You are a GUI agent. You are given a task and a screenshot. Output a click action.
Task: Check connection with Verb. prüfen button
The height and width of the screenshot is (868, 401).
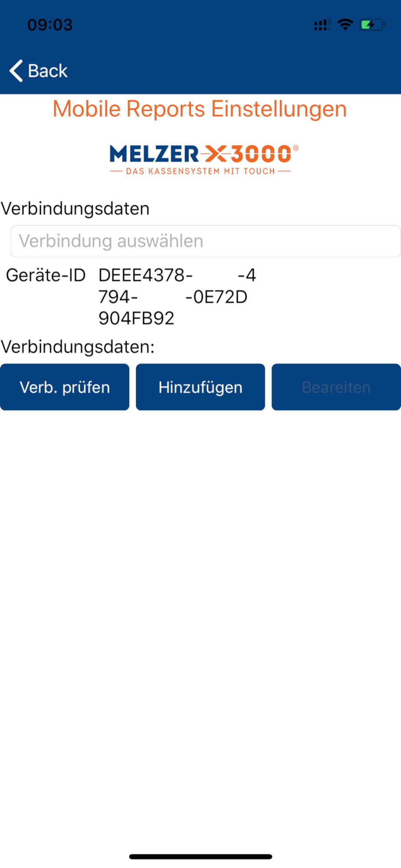[x=65, y=387]
